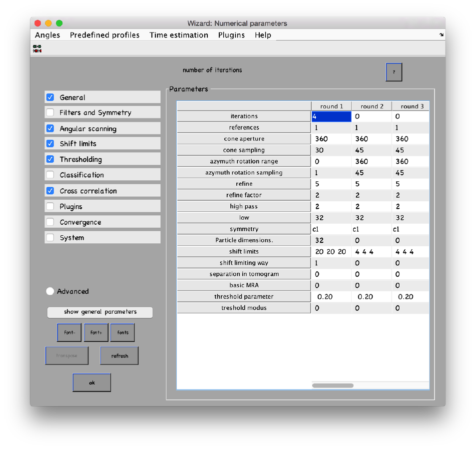Viewport: 476px width, 449px height.
Task: Increase font size with font+ button
Action: tap(96, 333)
